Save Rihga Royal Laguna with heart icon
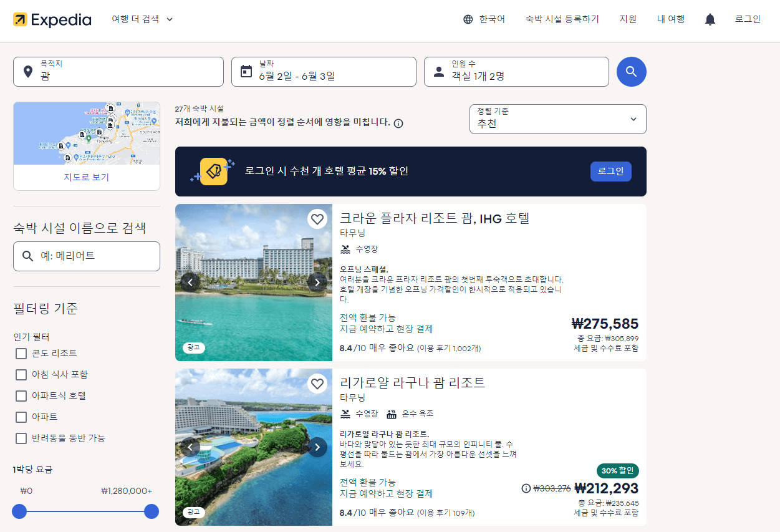 point(317,384)
